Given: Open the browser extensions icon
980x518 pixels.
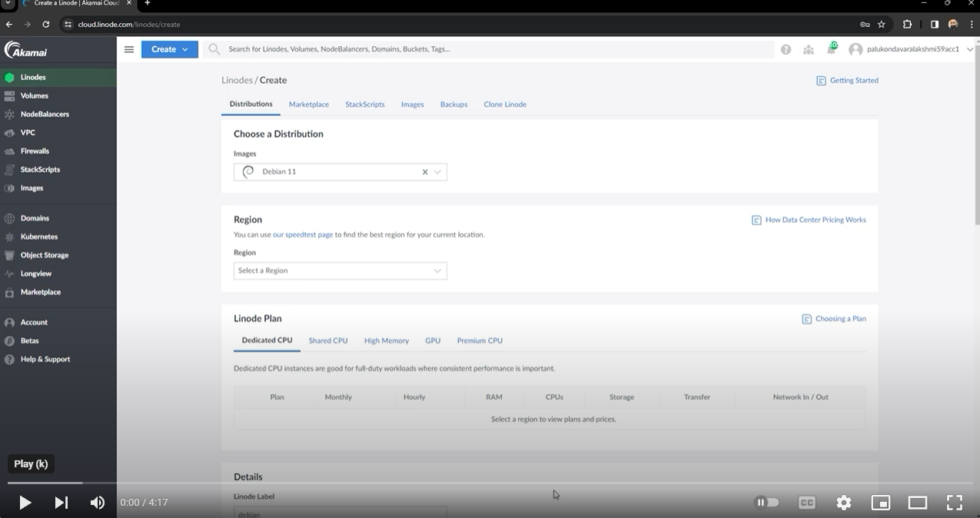Looking at the screenshot, I should tap(907, 25).
